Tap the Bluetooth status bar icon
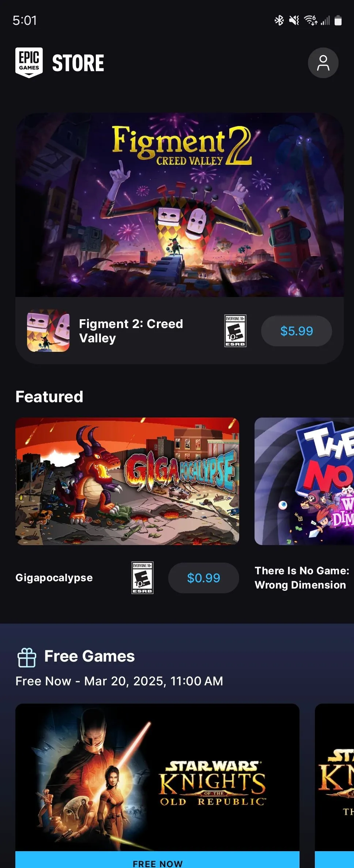 tap(279, 20)
